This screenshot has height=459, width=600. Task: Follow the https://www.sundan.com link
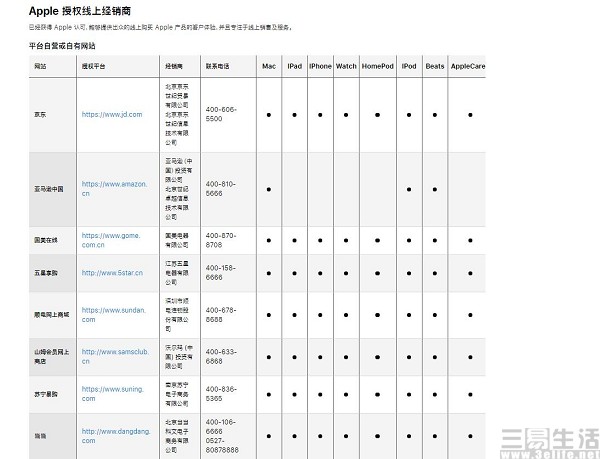[114, 315]
